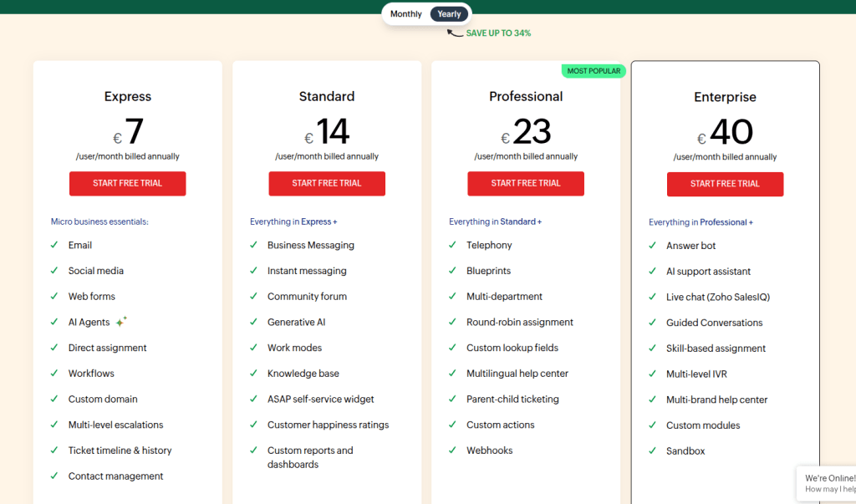Click the Custom actions feature
The image size is (856, 504).
[500, 425]
